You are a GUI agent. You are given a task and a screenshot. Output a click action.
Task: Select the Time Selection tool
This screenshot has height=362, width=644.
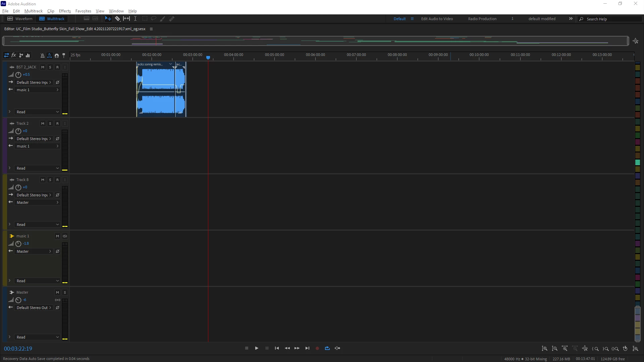[135, 19]
